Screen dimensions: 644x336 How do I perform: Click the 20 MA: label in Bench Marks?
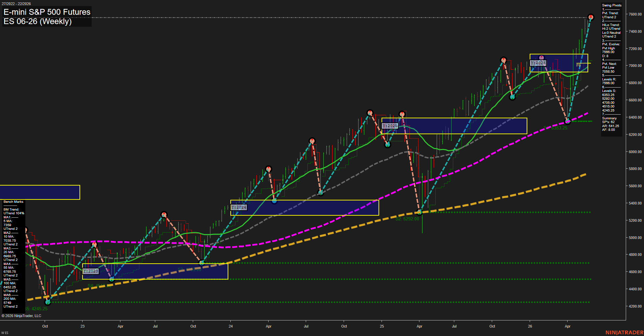click(x=9, y=252)
